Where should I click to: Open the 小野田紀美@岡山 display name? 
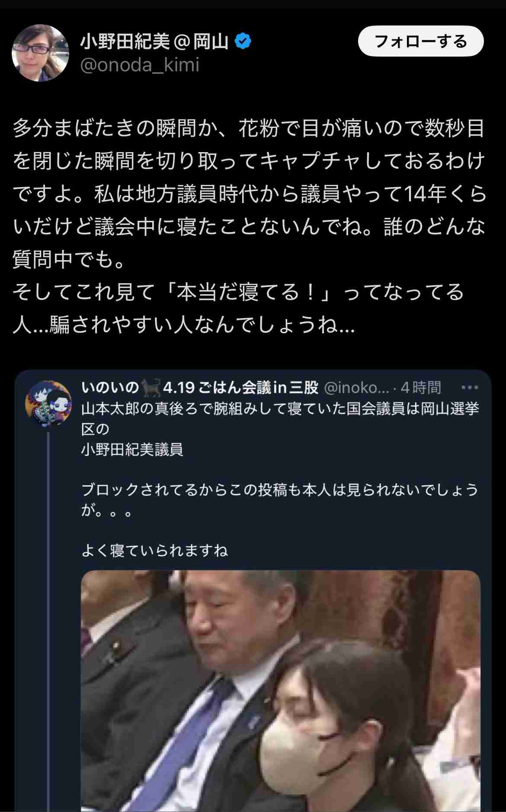tap(154, 41)
